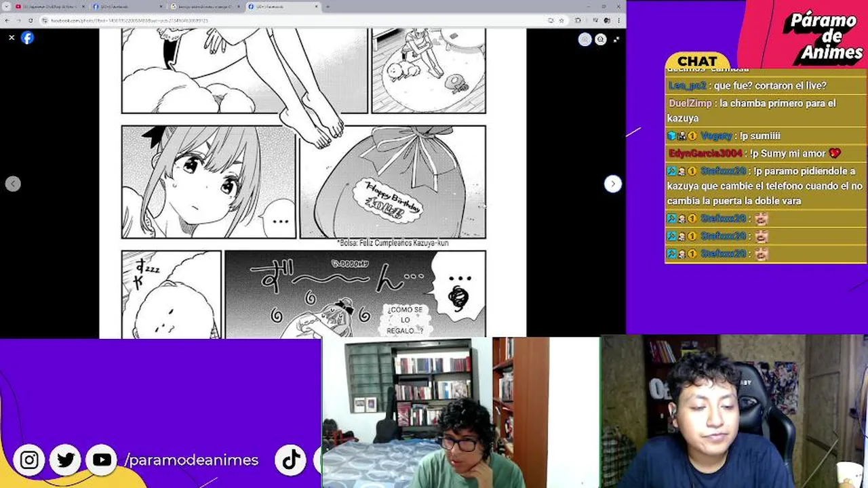Viewport: 868px width, 488px height.
Task: Go back in browser history
Action: tap(6, 21)
